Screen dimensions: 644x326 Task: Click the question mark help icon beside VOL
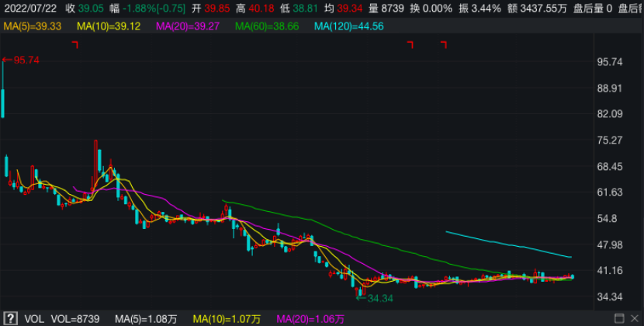point(11,318)
